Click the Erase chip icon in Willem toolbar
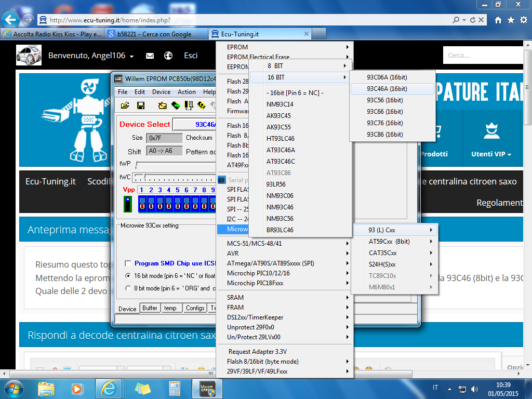The height and width of the screenshot is (399, 532). (x=163, y=105)
